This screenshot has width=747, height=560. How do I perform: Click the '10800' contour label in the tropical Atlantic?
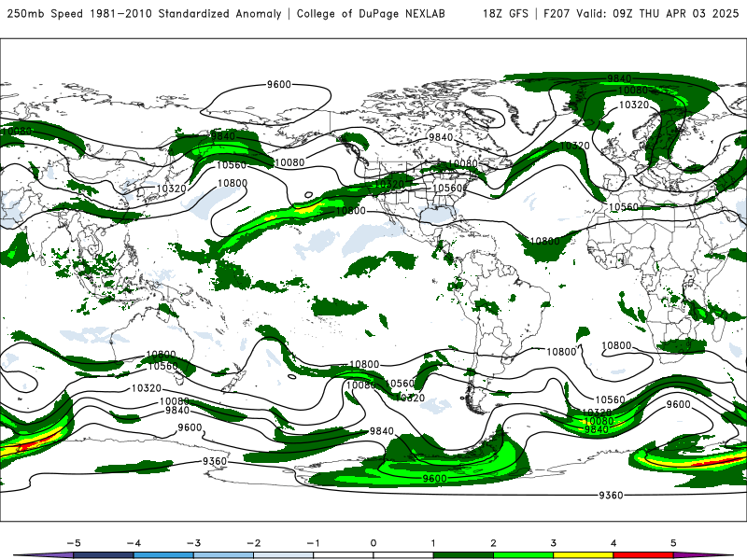click(544, 241)
